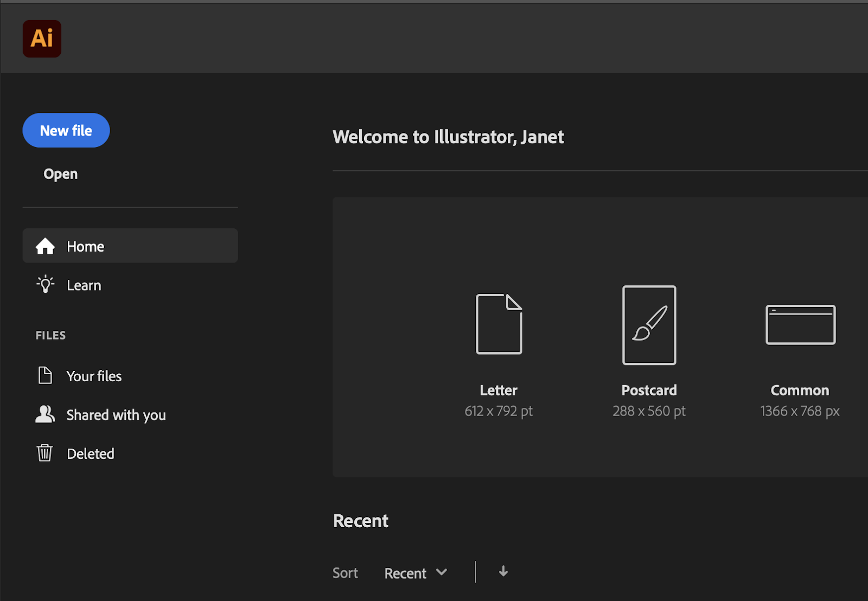Open an existing file via Open
Viewport: 868px width, 601px height.
pyautogui.click(x=60, y=174)
